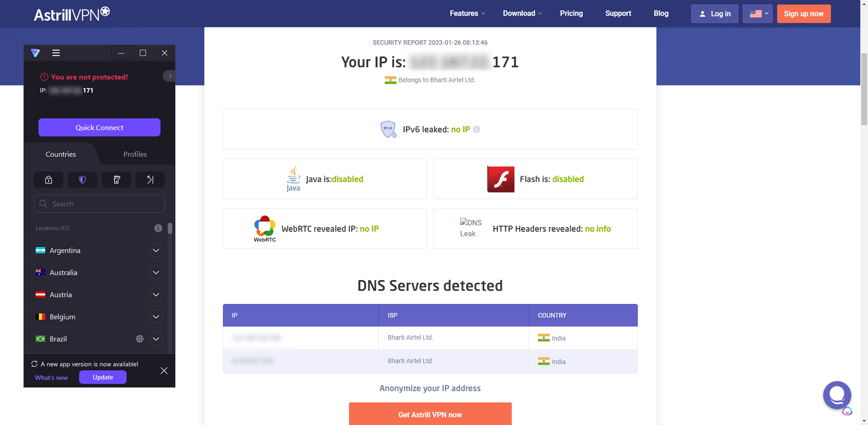
Task: Maximize the VPN app window
Action: 143,53
